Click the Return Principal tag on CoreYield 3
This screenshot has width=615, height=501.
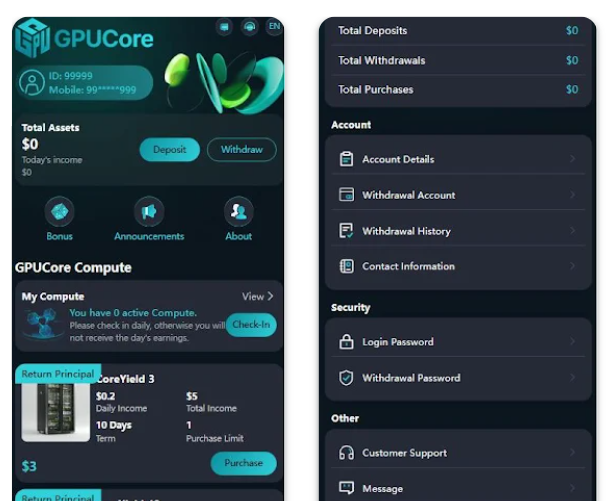coord(58,374)
